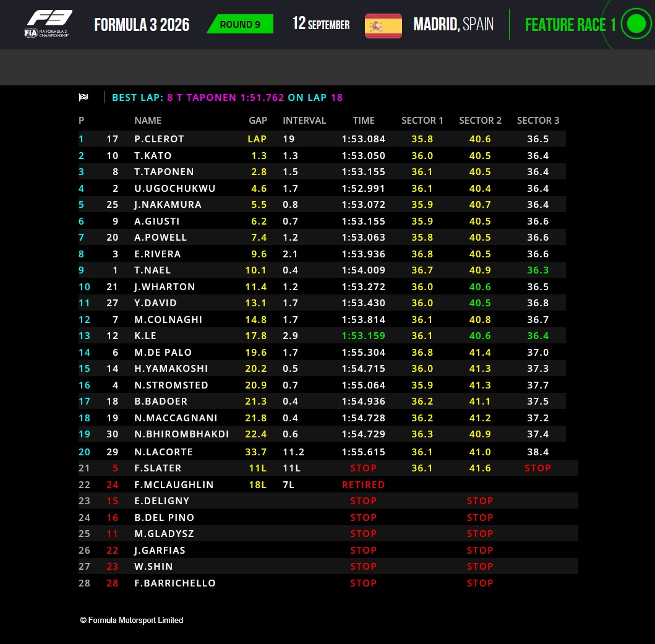Select driver W.SHIN row name

pyautogui.click(x=153, y=566)
